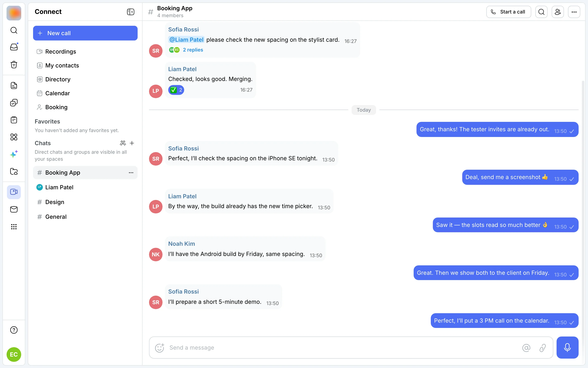Open more options in chat header
The width and height of the screenshot is (588, 368).
tap(574, 12)
